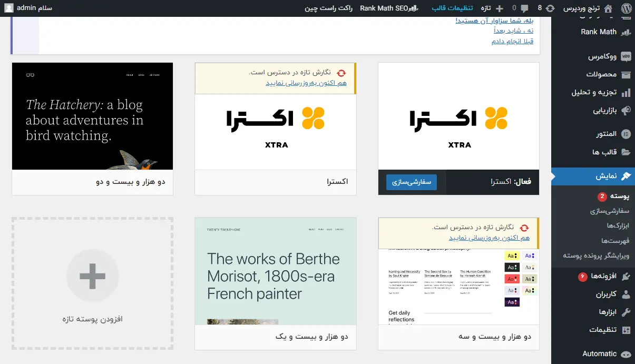Click the analytics bar chart icon

(x=626, y=93)
